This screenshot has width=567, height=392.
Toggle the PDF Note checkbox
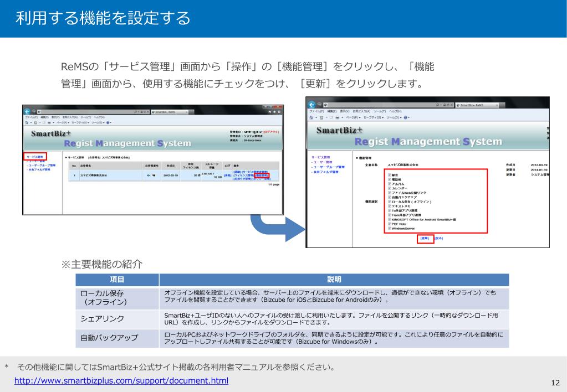tap(390, 224)
